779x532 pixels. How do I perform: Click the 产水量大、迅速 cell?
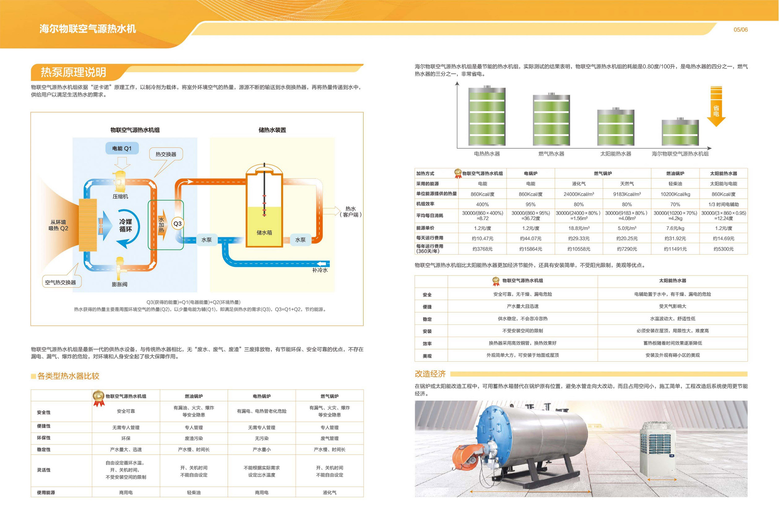(126, 450)
